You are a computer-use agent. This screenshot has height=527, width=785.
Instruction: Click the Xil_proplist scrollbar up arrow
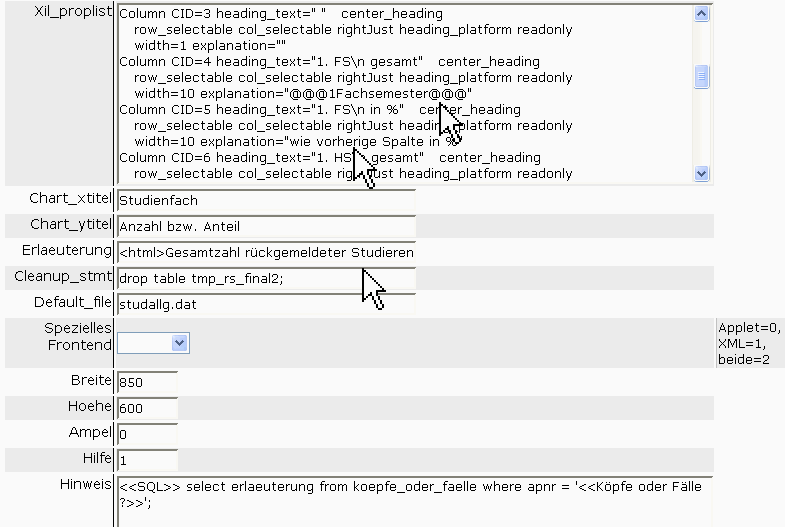[701, 14]
